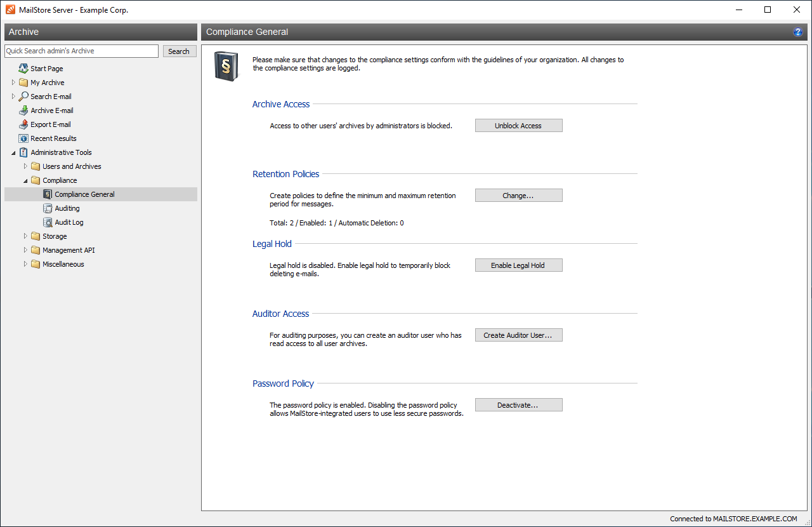812x527 pixels.
Task: Open the Miscellaneous tree item
Action: [63, 264]
